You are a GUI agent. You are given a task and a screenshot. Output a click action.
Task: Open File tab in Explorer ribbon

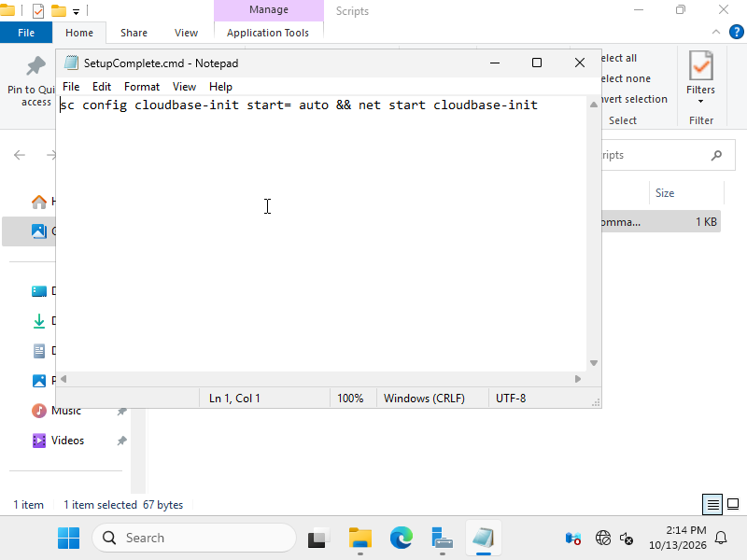[26, 33]
